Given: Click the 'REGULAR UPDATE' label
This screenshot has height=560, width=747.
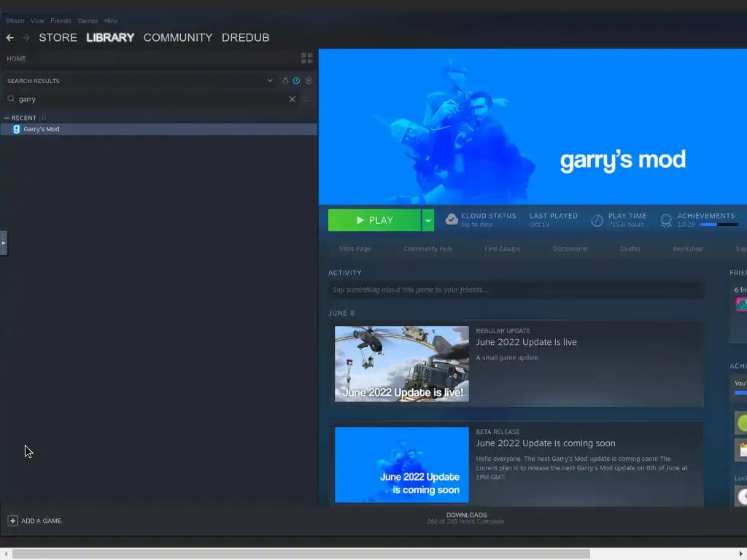Looking at the screenshot, I should [503, 331].
